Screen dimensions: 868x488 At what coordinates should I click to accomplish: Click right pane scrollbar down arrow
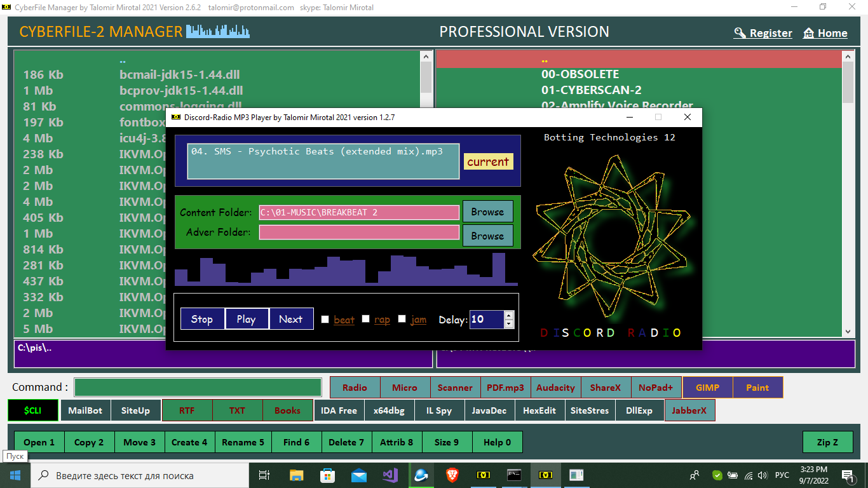(x=848, y=331)
